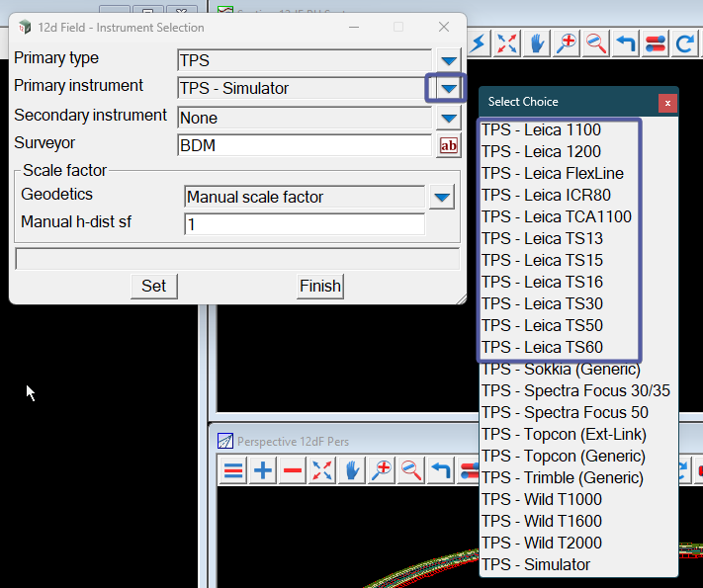Select the pan hand tool in Perspective view
This screenshot has height=588, width=703.
pyautogui.click(x=352, y=470)
